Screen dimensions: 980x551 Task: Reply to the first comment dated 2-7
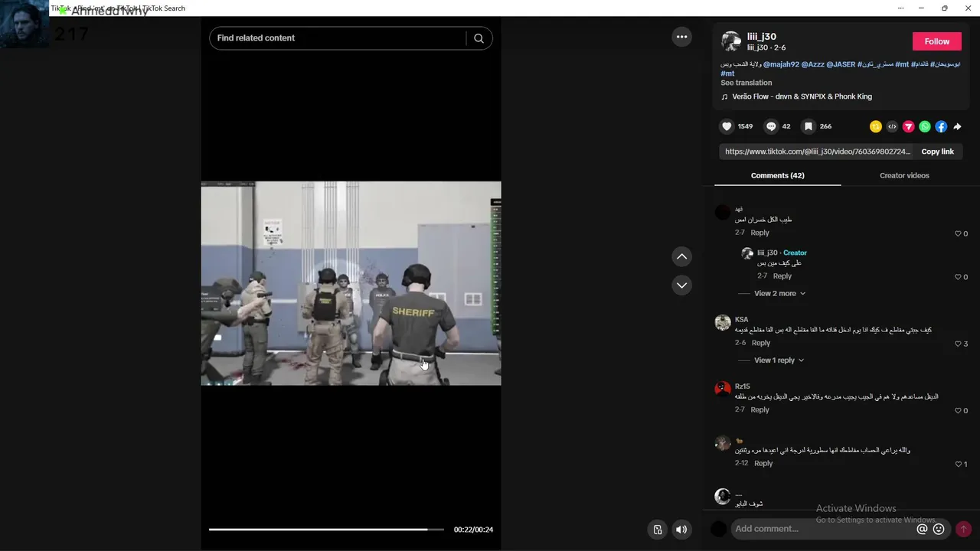(759, 233)
